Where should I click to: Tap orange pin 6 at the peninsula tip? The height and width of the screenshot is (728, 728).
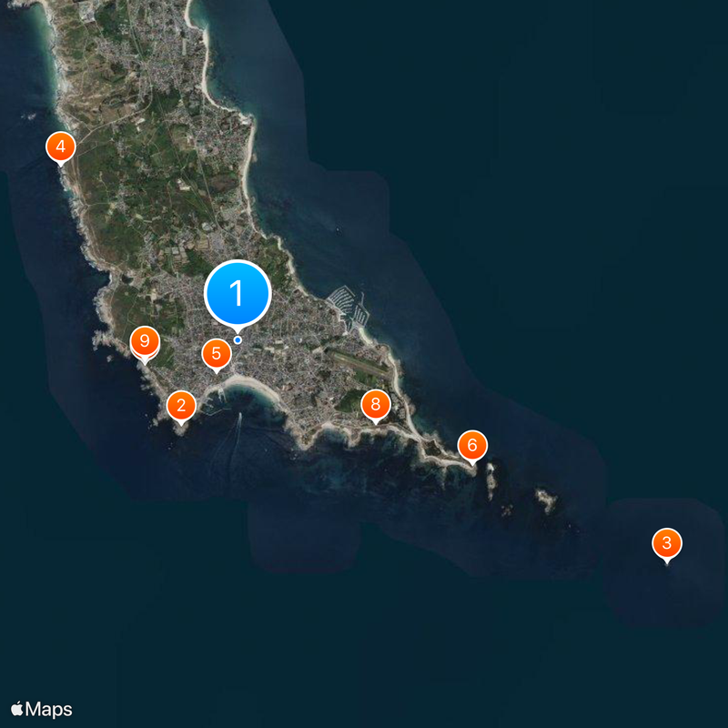click(472, 447)
